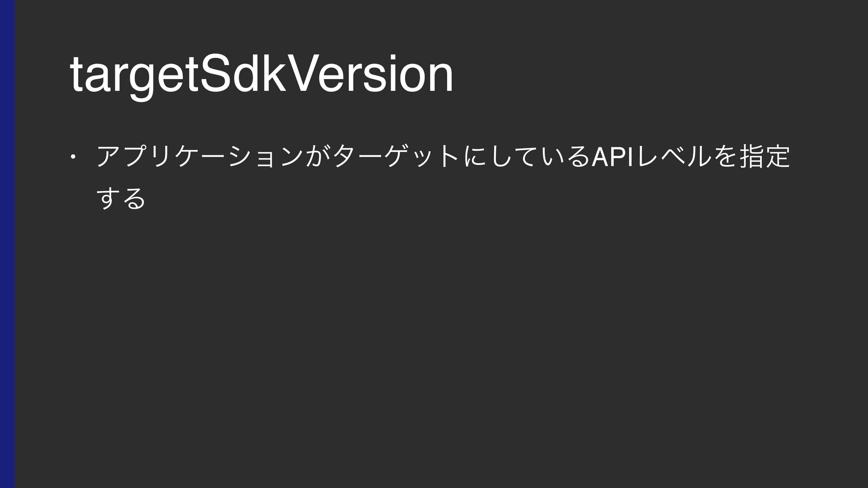Click the kanji 指定 ending the first line

tap(764, 157)
